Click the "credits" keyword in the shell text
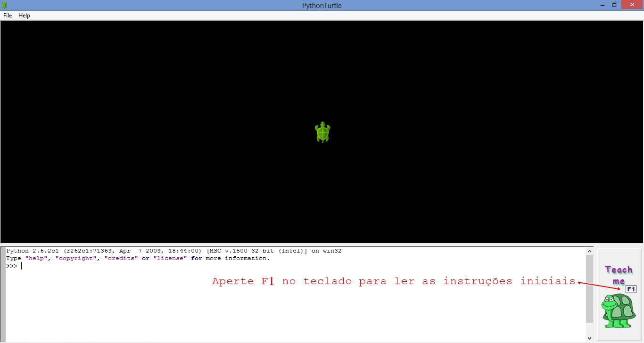644x343 pixels. pos(121,258)
